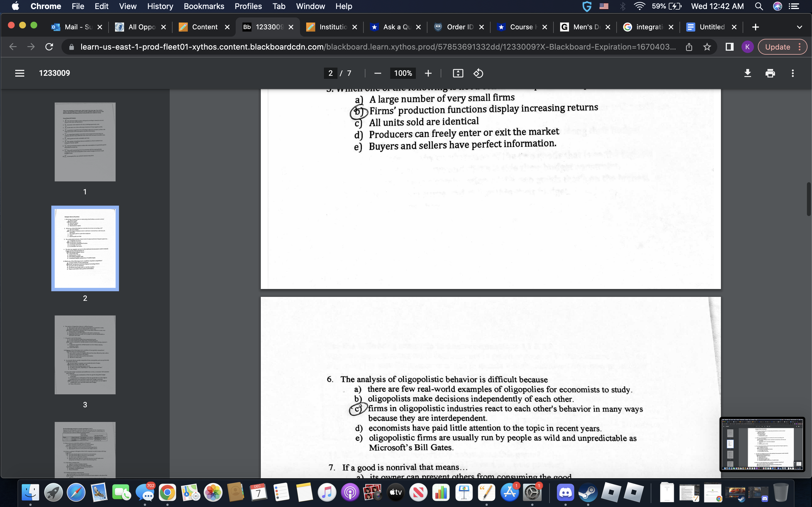Screen dimensions: 812x507
Task: Activate the fit-to-page view icon
Action: 458,73
